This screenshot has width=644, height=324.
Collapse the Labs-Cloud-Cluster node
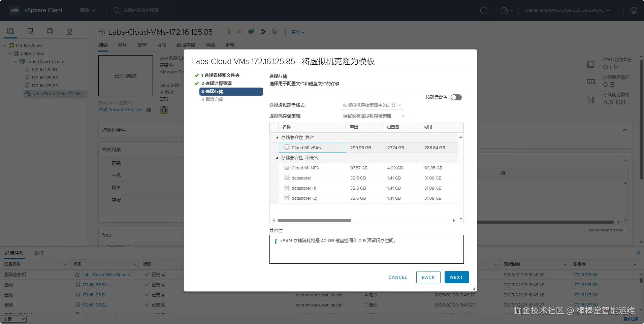(15, 62)
